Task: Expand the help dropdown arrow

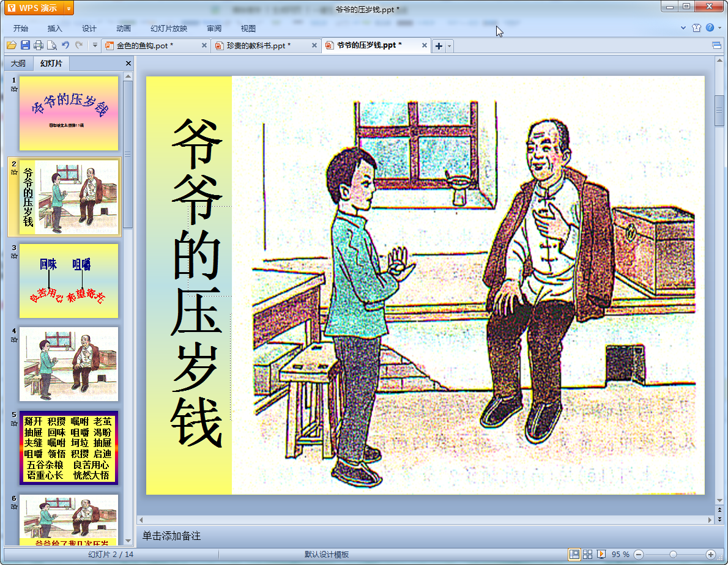Action: (x=719, y=28)
